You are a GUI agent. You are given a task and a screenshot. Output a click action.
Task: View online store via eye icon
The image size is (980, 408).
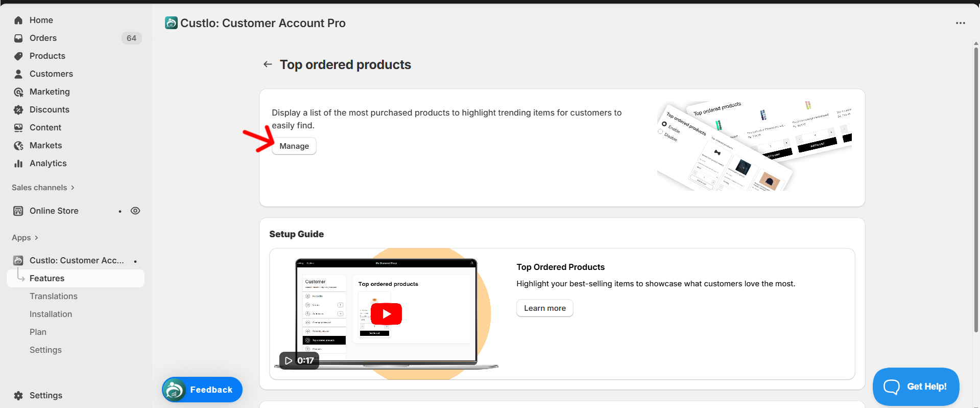click(x=135, y=211)
